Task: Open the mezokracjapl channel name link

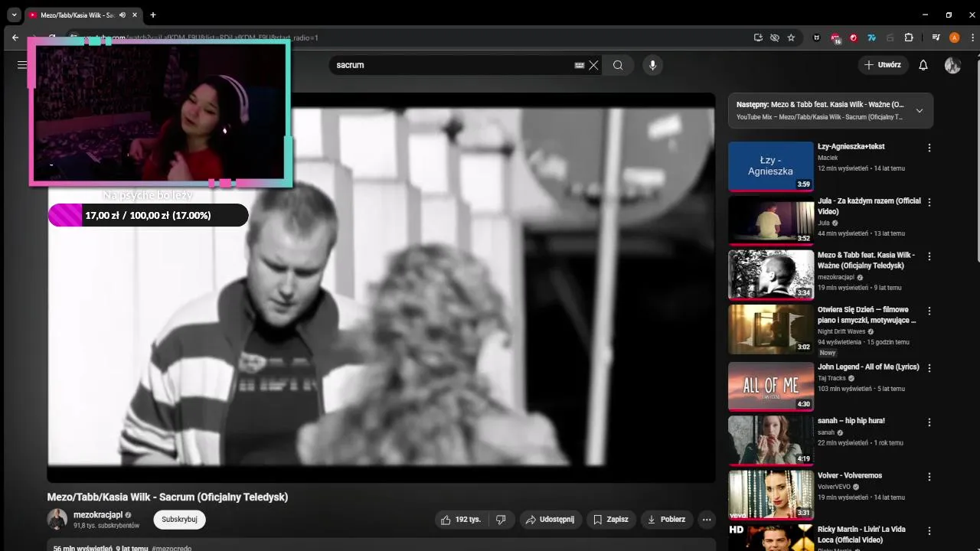Action: [98, 515]
